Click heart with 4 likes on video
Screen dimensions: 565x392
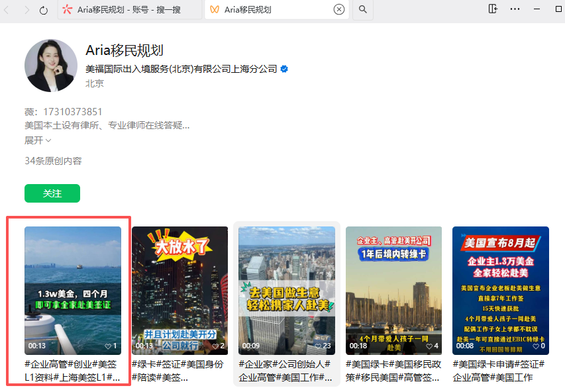pyautogui.click(x=429, y=346)
